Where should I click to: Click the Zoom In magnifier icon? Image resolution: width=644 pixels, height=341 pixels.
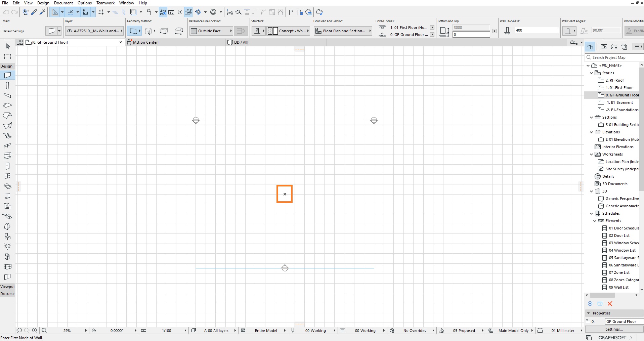click(x=35, y=331)
